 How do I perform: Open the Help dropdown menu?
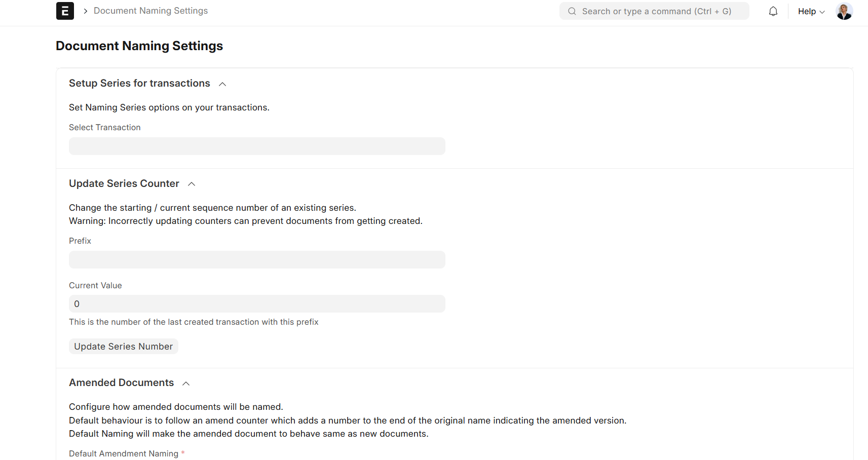point(807,11)
